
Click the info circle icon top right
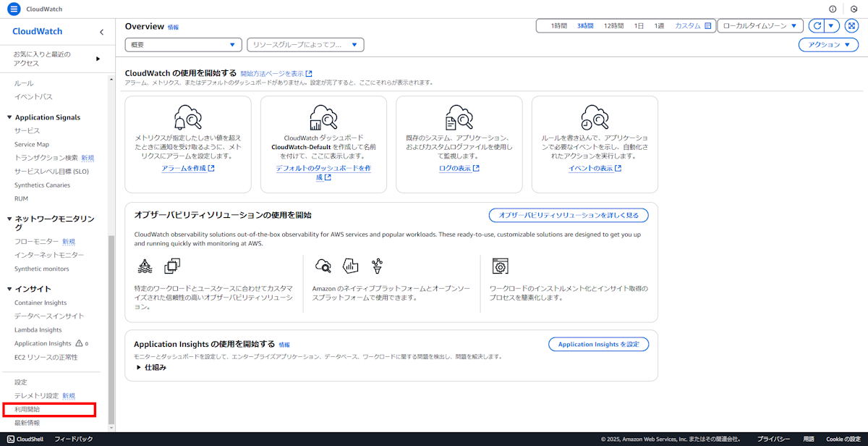(x=833, y=9)
